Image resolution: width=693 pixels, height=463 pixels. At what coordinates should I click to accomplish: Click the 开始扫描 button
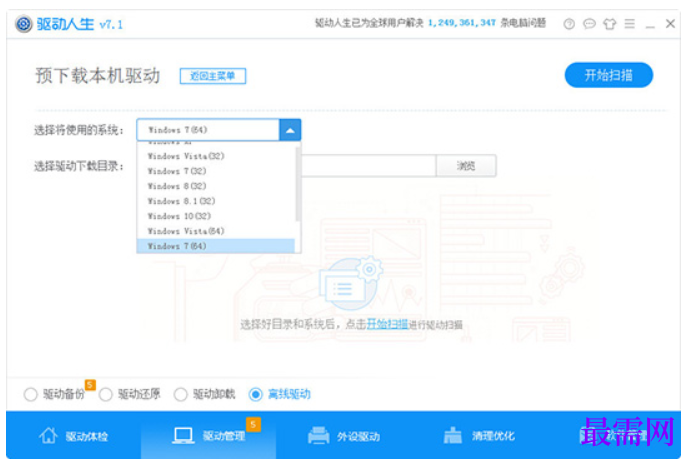point(609,75)
